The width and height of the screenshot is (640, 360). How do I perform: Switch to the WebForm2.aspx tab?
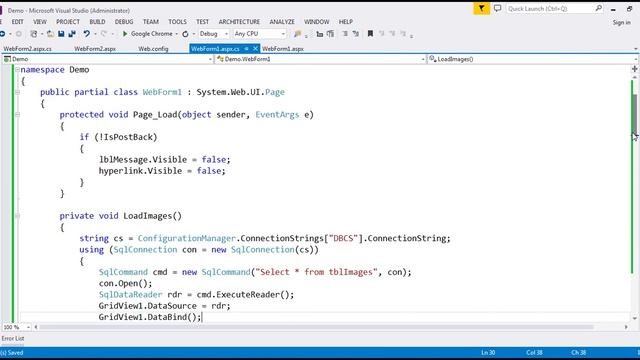click(x=95, y=49)
